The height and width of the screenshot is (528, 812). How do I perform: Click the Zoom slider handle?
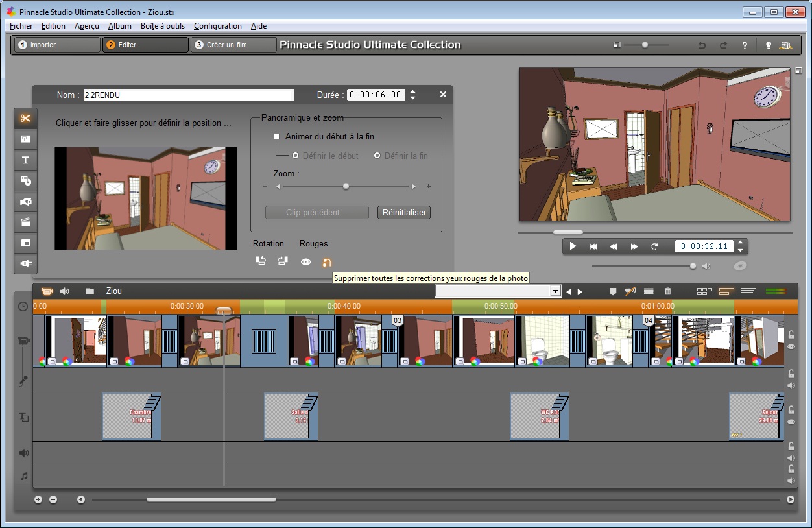(x=346, y=186)
